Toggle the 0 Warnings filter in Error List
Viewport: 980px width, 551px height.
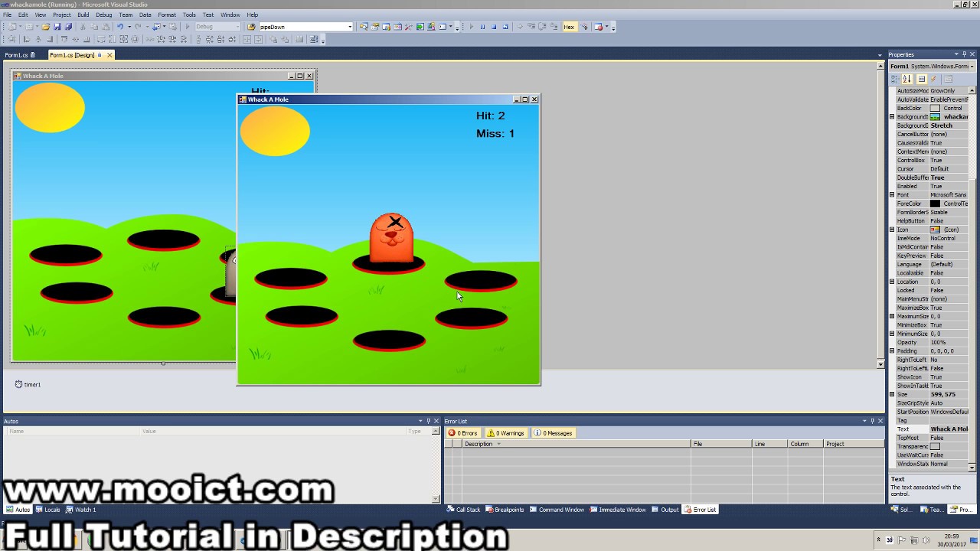505,432
